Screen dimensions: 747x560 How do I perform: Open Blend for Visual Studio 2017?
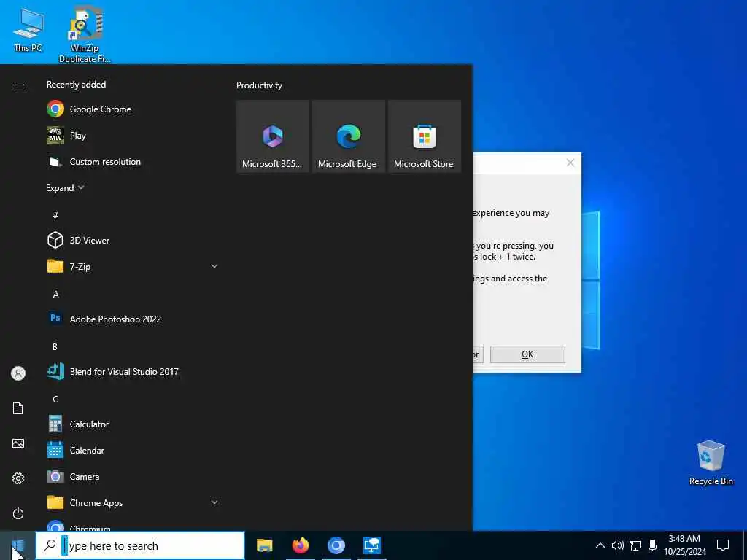[133, 371]
